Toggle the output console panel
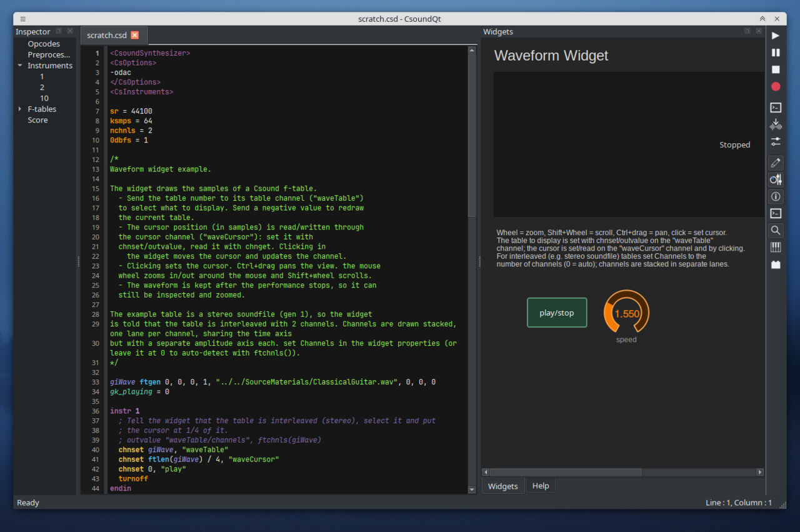Image resolution: width=800 pixels, height=532 pixels. coord(776,213)
